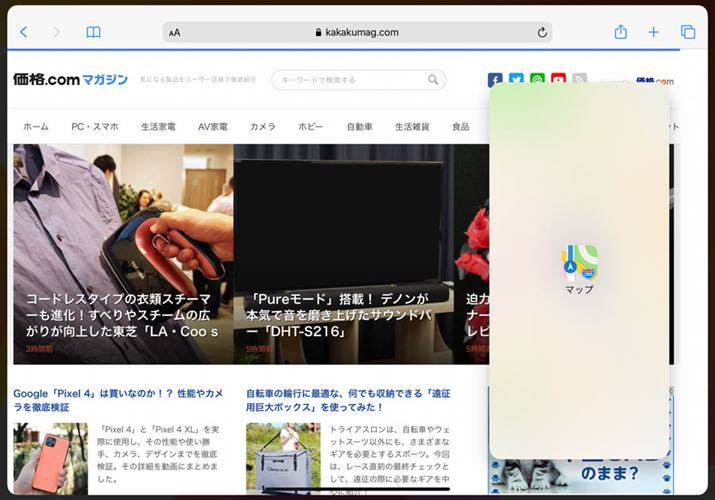Select the PC・スマホ navigation tab
Image resolution: width=715 pixels, height=500 pixels.
coord(95,127)
